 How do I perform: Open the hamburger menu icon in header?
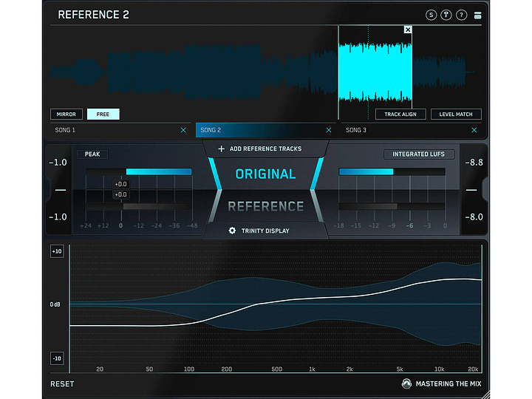tap(478, 16)
